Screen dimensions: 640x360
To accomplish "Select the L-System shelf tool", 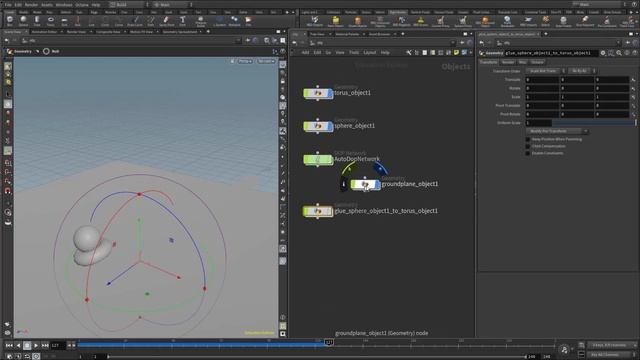I will (x=220, y=20).
